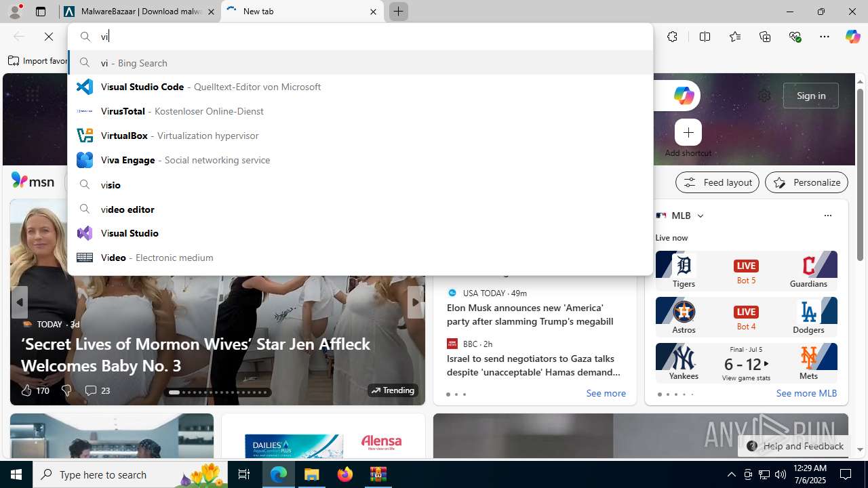Open Windows notification center
This screenshot has height=488, width=868.
(x=846, y=474)
